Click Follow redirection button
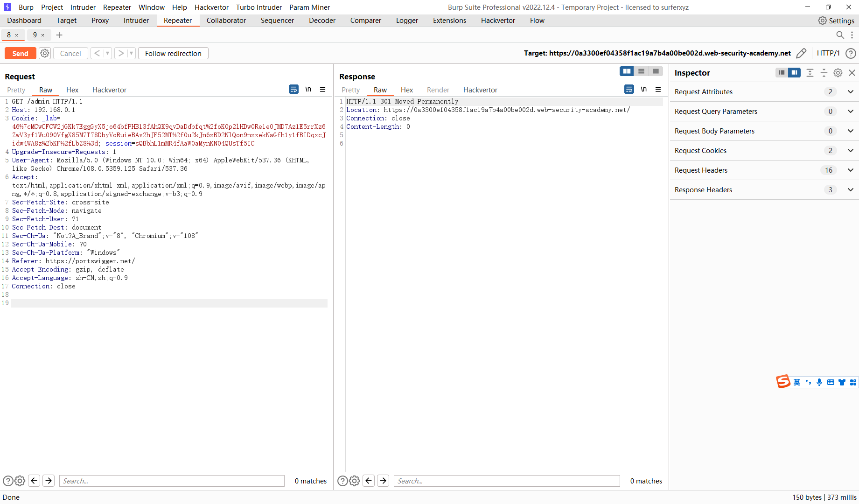 coord(173,53)
